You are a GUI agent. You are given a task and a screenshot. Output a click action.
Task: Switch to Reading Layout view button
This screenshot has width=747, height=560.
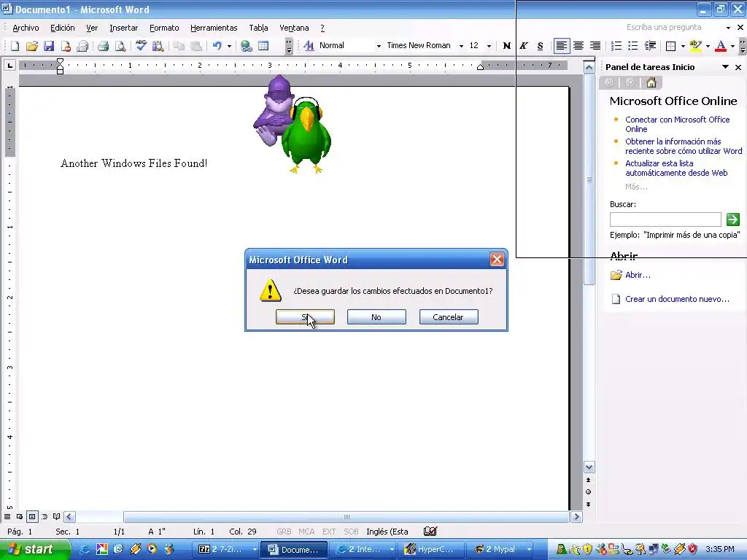pyautogui.click(x=57, y=517)
